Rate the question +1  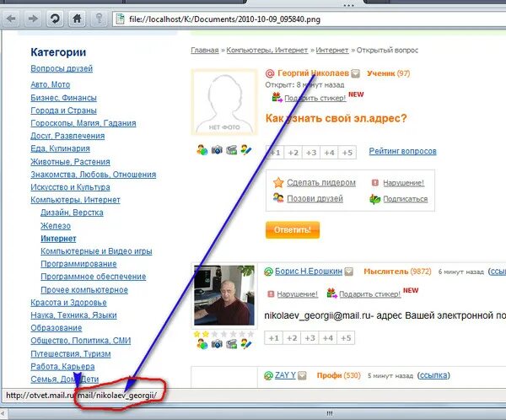point(275,153)
